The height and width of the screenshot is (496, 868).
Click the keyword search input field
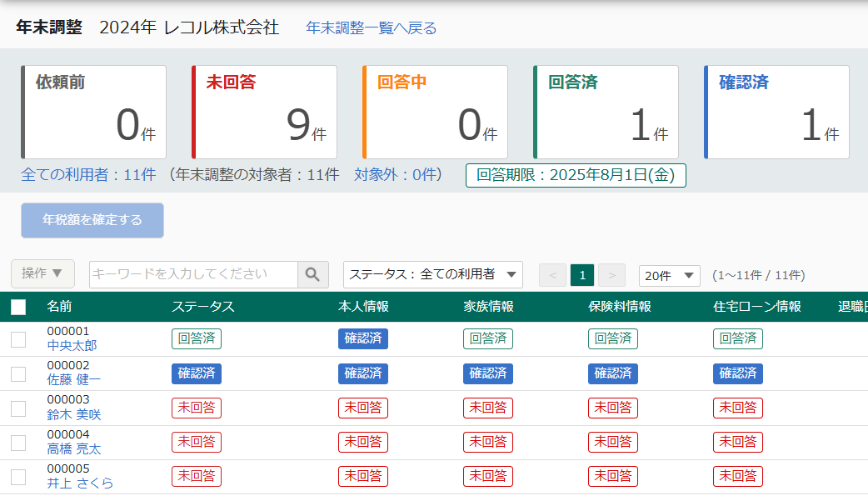click(192, 273)
